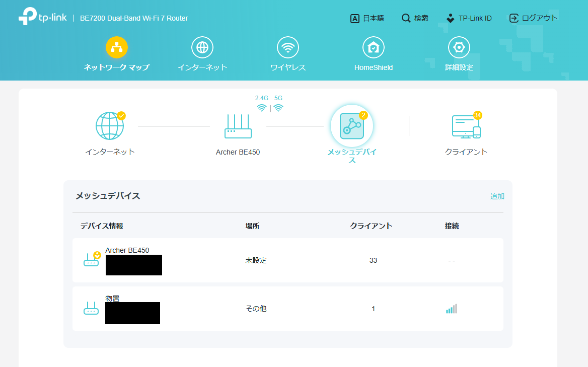
Task: Switch to the HomeShield tab label
Action: click(374, 67)
